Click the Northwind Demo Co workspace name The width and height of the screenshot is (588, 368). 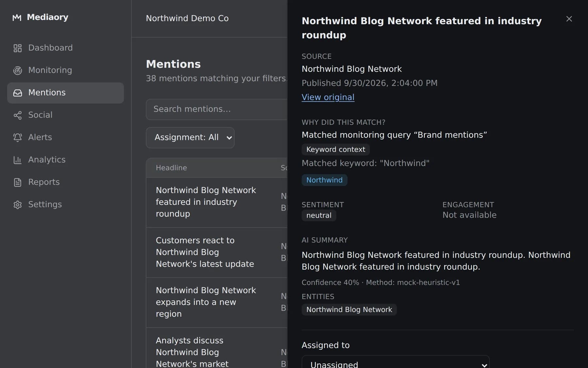pos(187,18)
